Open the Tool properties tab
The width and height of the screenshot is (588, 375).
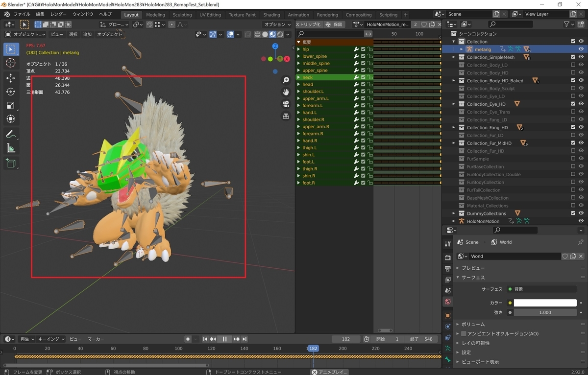(447, 244)
